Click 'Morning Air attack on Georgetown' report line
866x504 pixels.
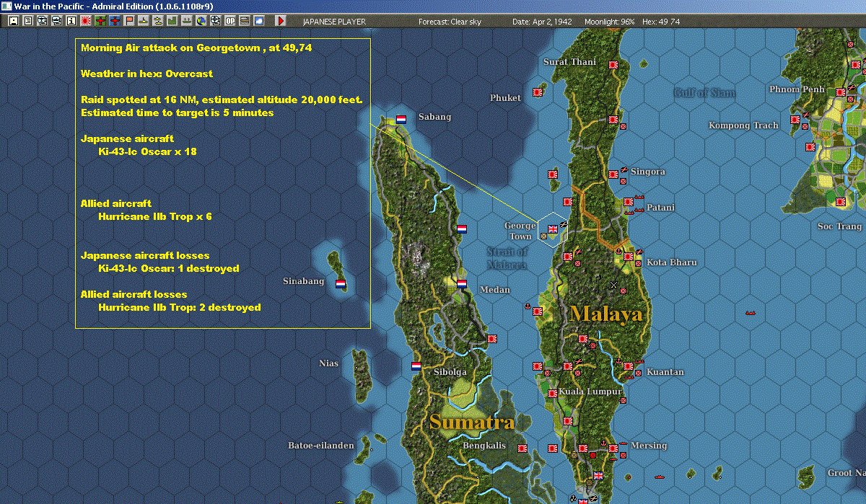[x=196, y=48]
